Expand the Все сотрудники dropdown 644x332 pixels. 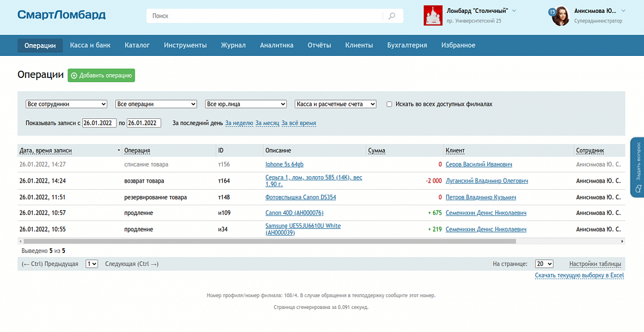[67, 104]
